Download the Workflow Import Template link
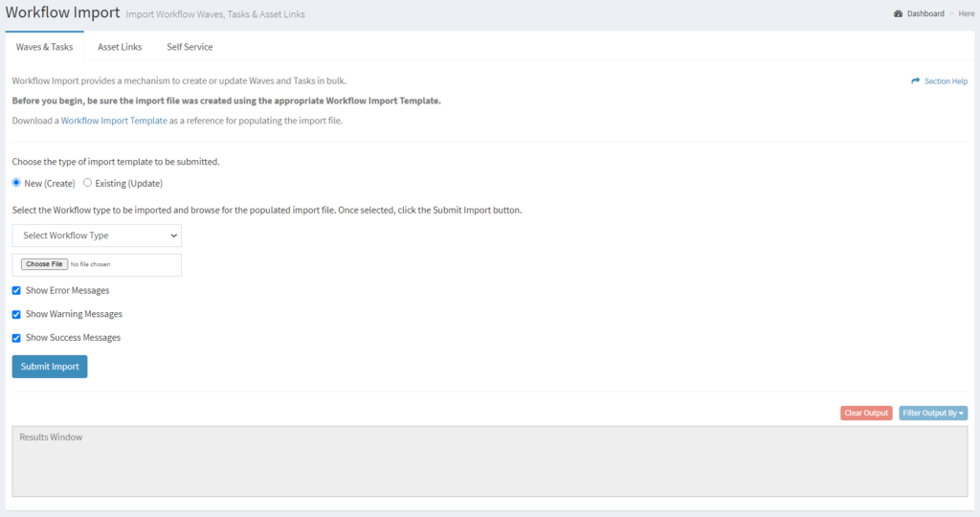The image size is (980, 517). [114, 121]
